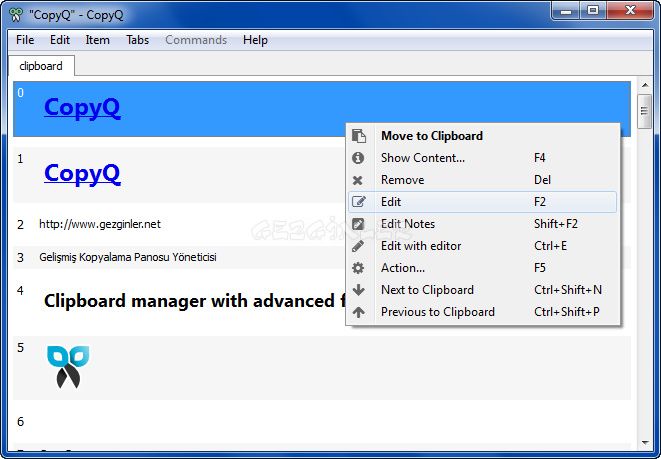Screen dimensions: 661x459
Task: Choose Edit Notes from context menu
Action: click(482, 224)
